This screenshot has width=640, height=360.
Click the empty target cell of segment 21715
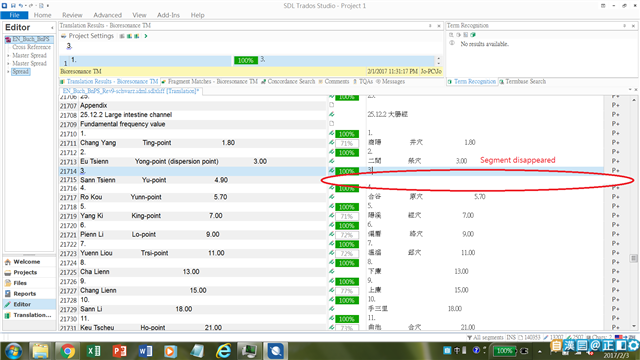tap(485, 180)
